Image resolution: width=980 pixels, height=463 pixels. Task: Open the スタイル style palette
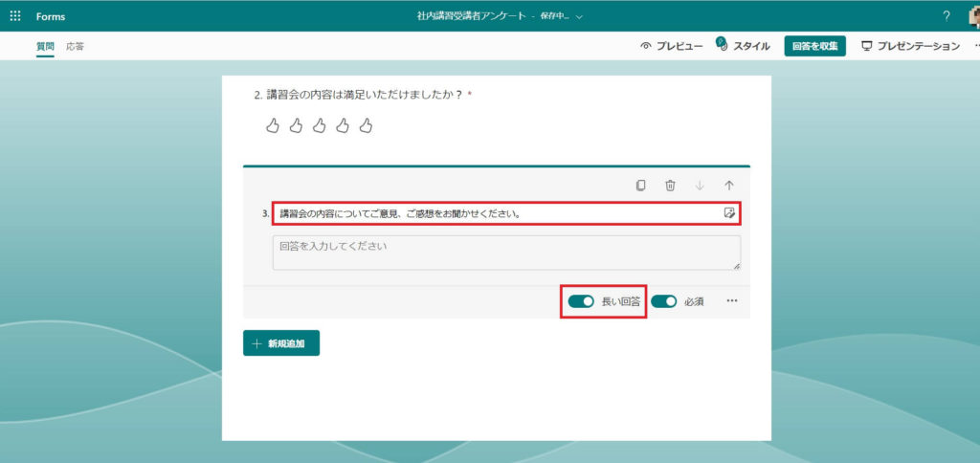(x=743, y=46)
